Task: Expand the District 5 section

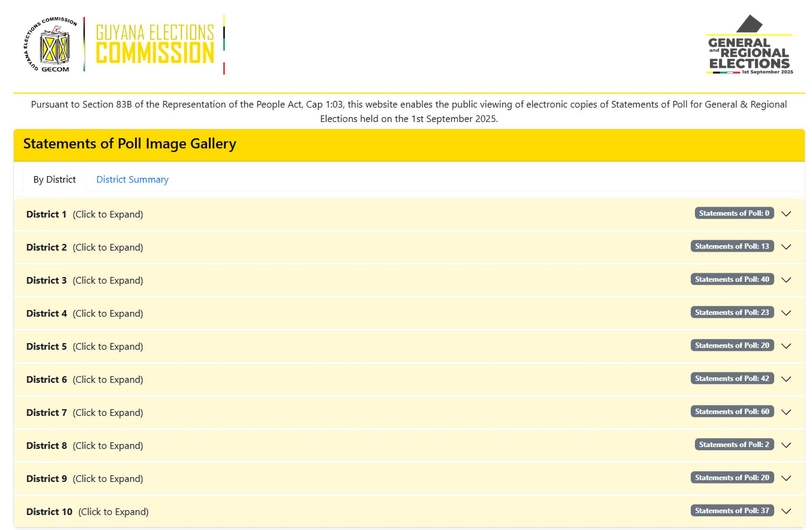Action: 85,346
